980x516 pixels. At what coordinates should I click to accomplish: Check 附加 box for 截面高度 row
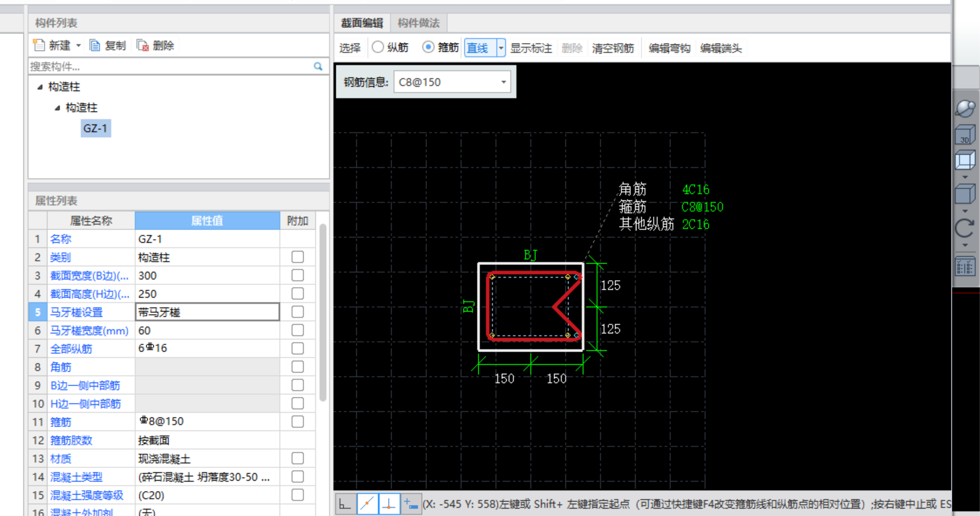tap(297, 293)
